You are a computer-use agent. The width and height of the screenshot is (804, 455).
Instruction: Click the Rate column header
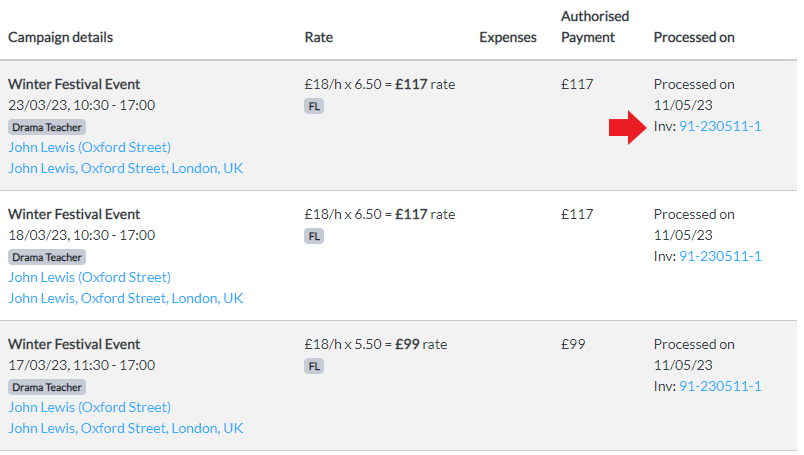coord(318,37)
